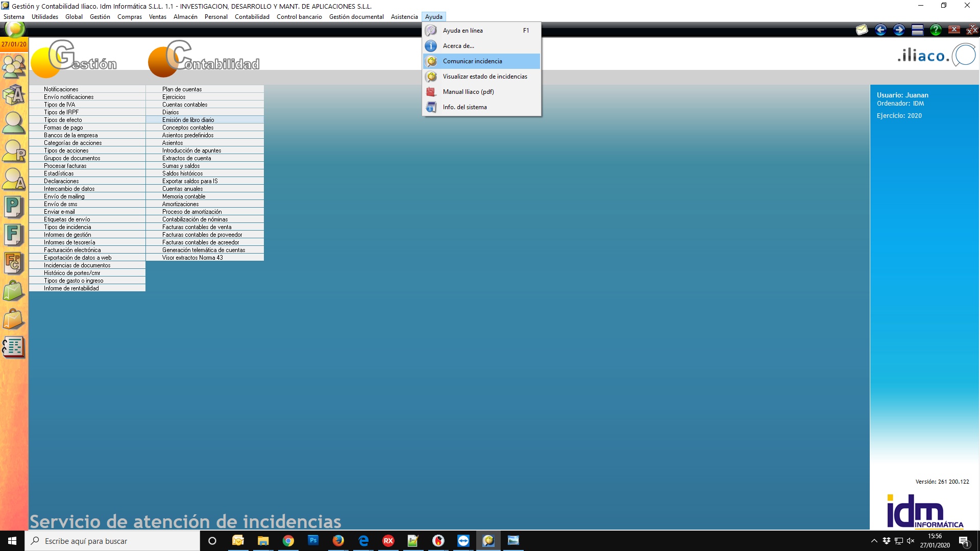This screenshot has width=980, height=551.
Task: Click the Windows Start button
Action: point(12,541)
